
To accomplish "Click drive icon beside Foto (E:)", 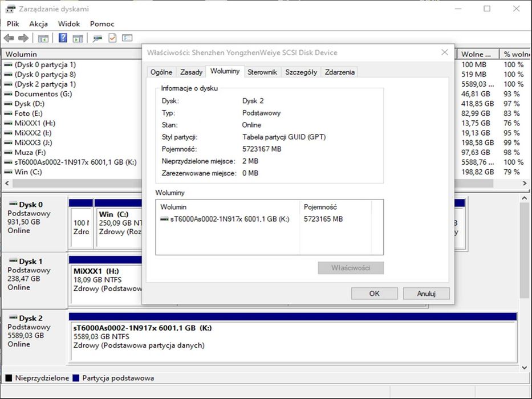I will coord(8,113).
